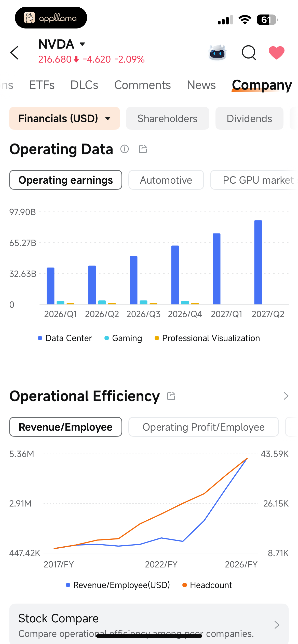
Task: Select the Automotive chip
Action: [166, 180]
